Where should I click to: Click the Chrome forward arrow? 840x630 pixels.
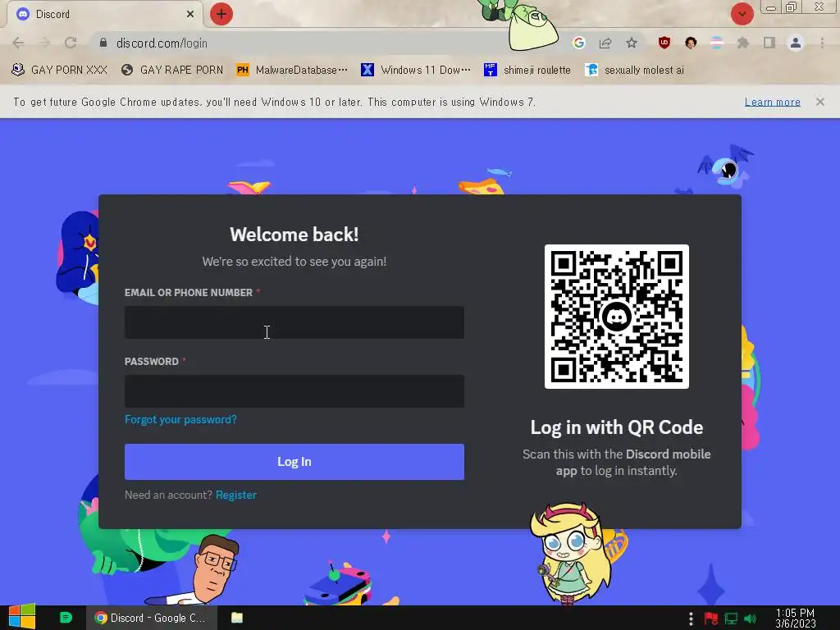44,43
